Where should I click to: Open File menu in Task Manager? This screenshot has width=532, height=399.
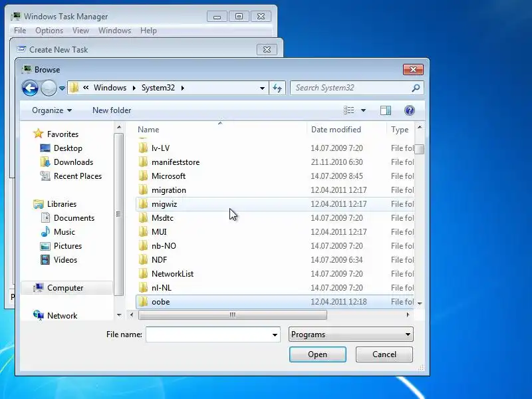tap(20, 31)
